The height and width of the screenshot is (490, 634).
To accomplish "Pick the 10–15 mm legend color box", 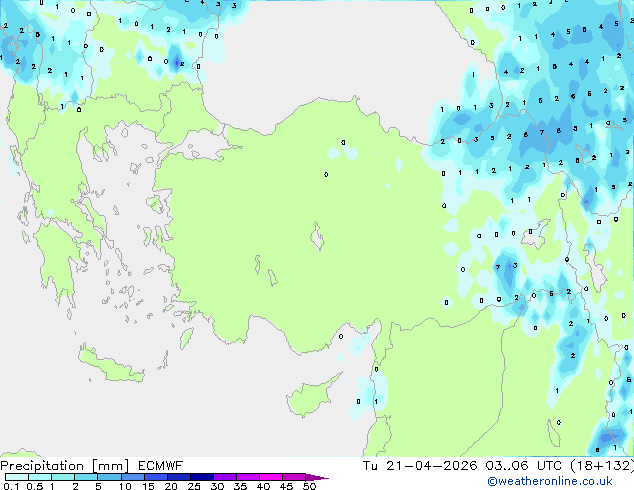I will click(132, 477).
